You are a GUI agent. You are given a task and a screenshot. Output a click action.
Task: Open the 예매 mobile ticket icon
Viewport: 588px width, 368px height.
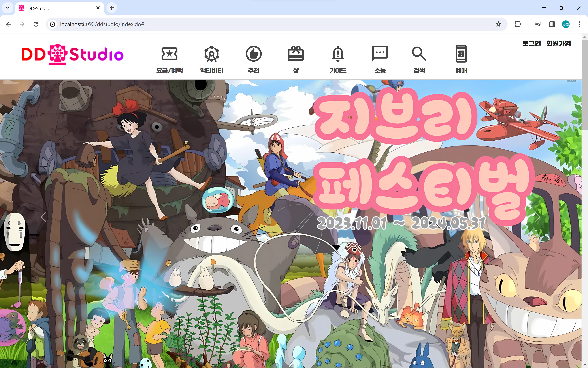pyautogui.click(x=461, y=54)
